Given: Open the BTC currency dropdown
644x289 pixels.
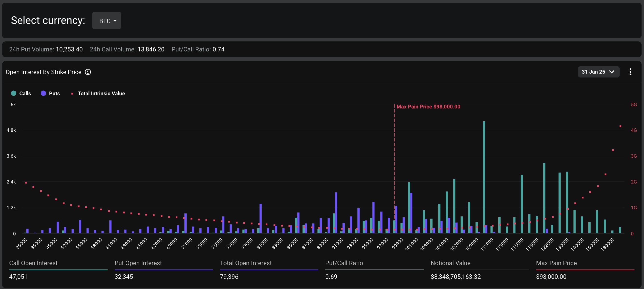Looking at the screenshot, I should 107,21.
